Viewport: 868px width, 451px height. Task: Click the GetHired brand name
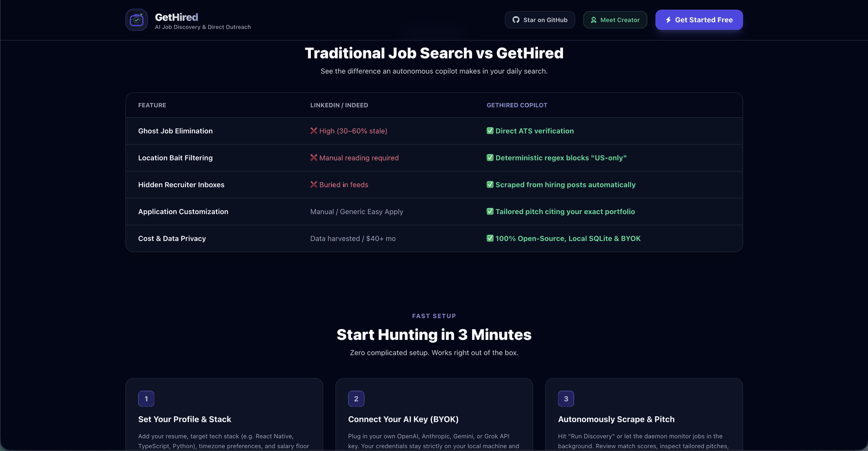(x=177, y=17)
